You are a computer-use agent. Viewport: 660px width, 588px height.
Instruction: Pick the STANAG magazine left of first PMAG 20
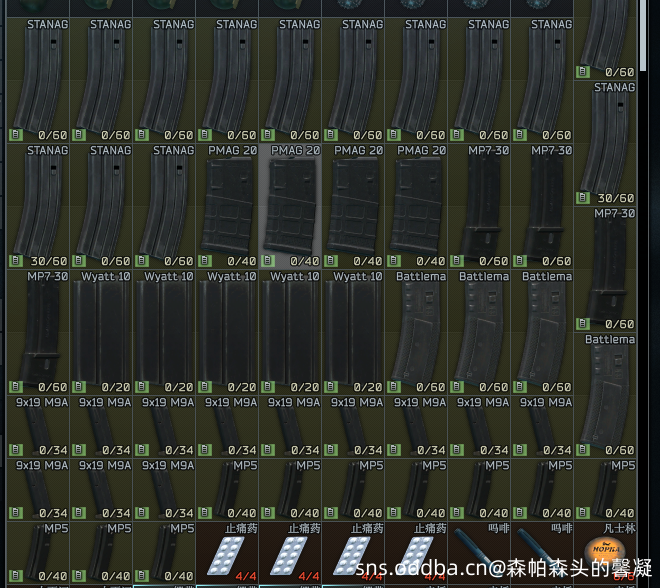click(x=165, y=205)
